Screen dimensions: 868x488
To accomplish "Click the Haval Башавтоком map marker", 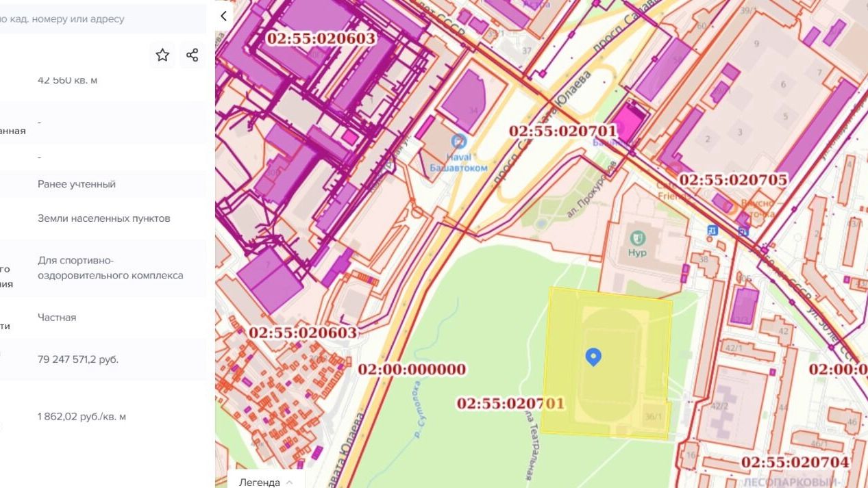I will [459, 142].
